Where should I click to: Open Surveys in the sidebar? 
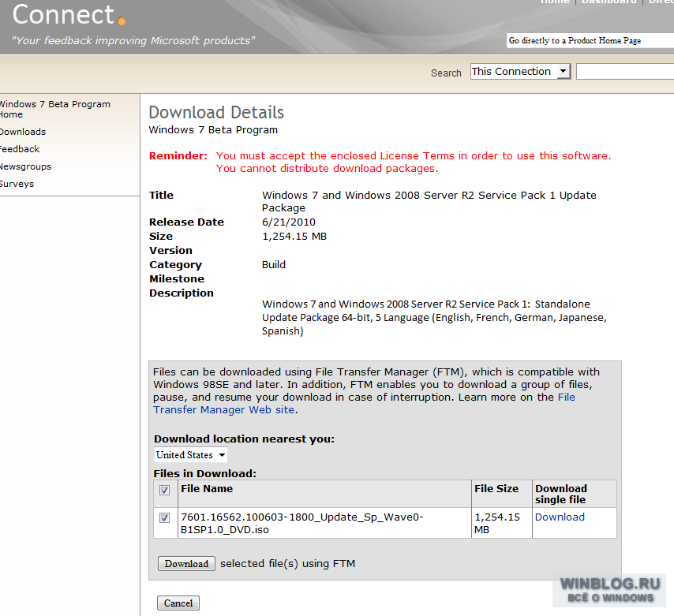click(17, 184)
